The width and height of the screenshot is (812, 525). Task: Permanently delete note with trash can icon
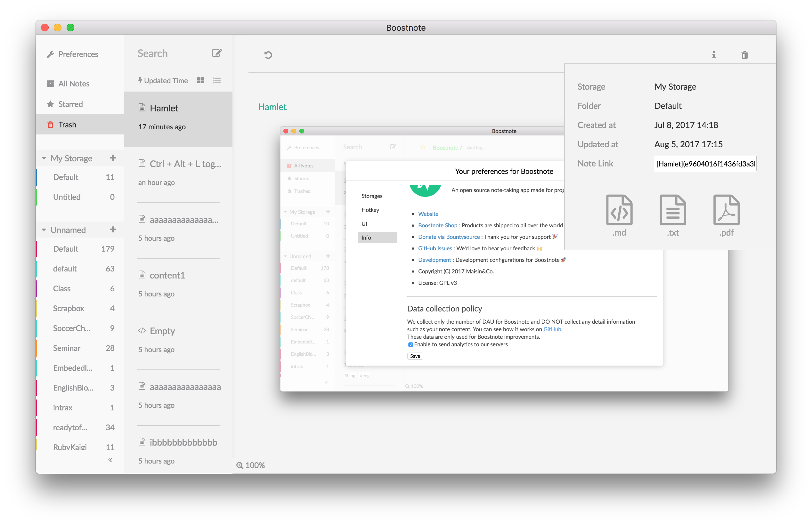pyautogui.click(x=744, y=55)
